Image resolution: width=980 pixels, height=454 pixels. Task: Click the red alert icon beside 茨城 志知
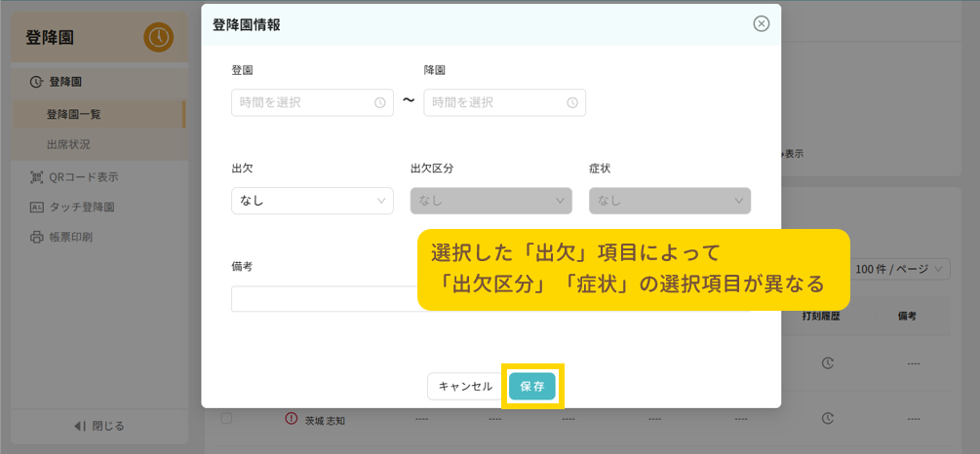291,419
